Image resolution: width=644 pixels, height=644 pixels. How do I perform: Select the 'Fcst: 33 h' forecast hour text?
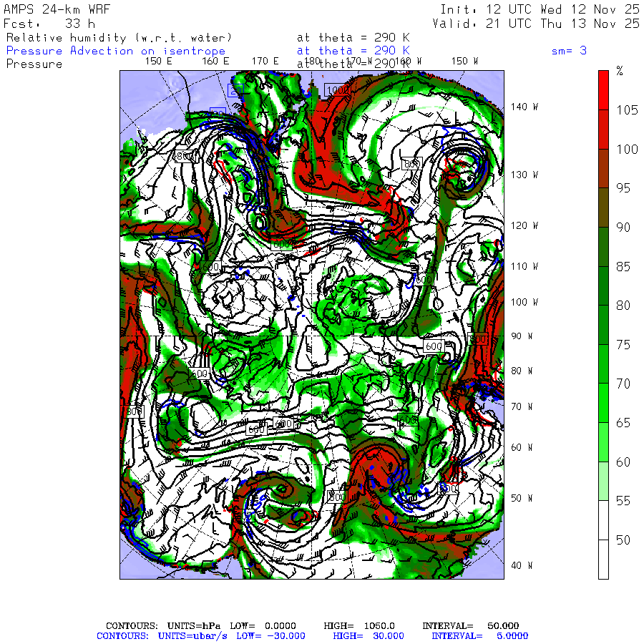click(49, 24)
